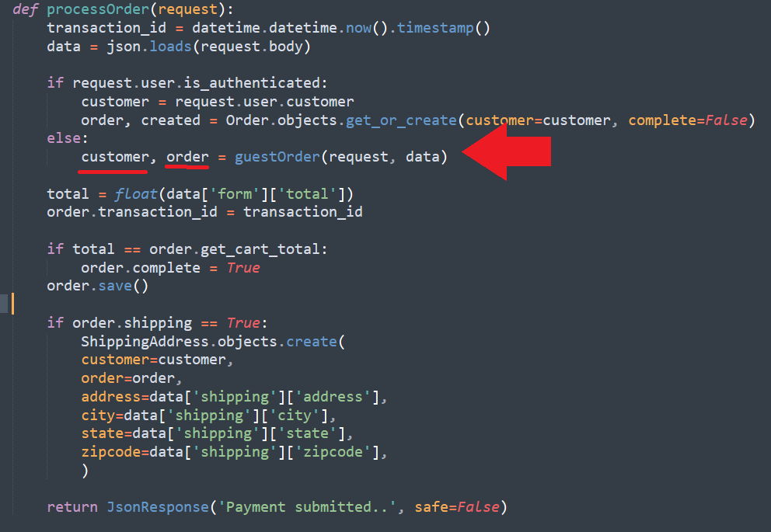Click the order.save() call
Screen dimensions: 771x532
(x=97, y=286)
